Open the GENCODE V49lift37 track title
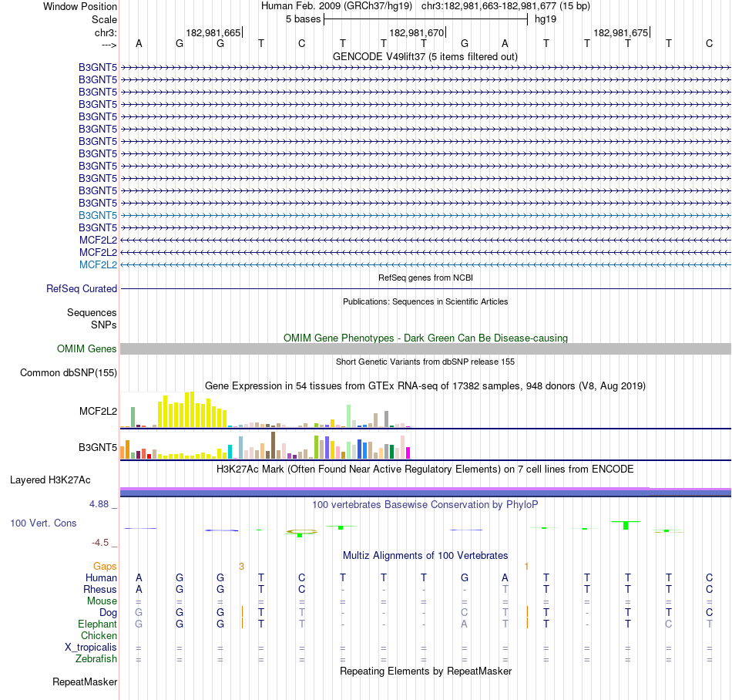Image resolution: width=732 pixels, height=700 pixels. coord(425,56)
